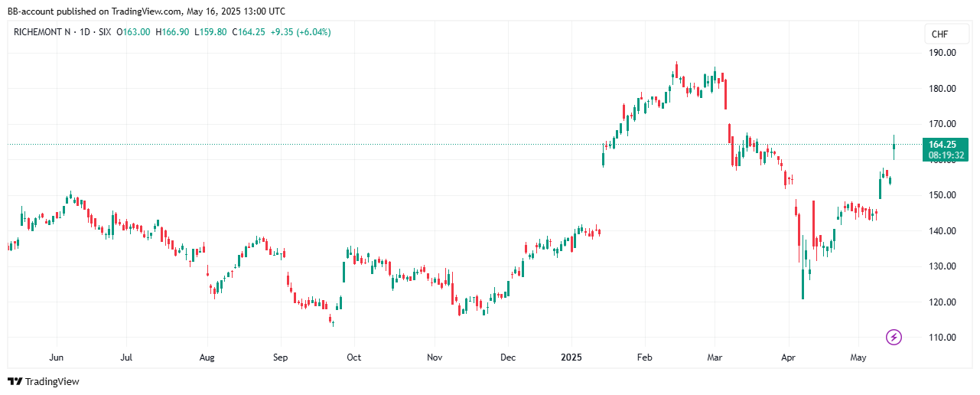Click the Jul label on time axis
980x395 pixels.
[126, 357]
